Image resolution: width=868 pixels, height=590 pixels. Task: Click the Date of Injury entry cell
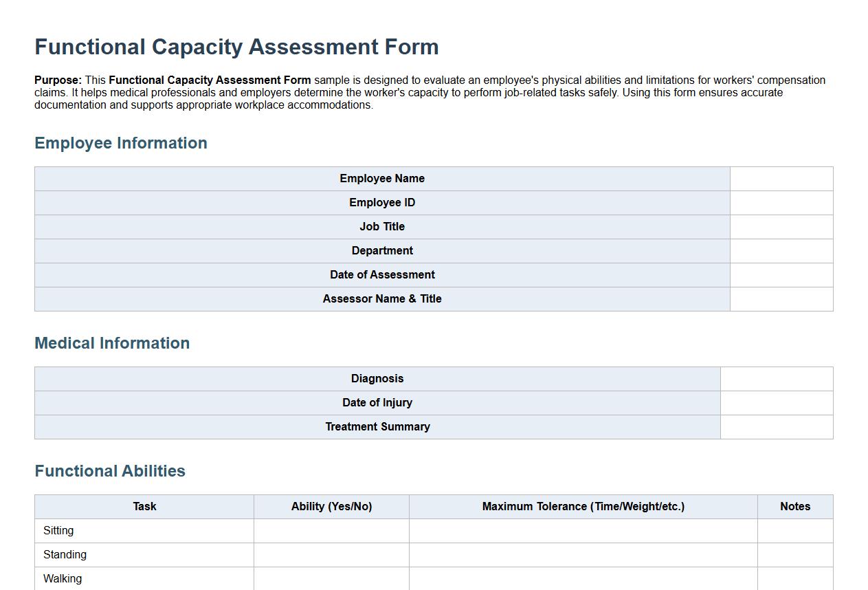777,402
